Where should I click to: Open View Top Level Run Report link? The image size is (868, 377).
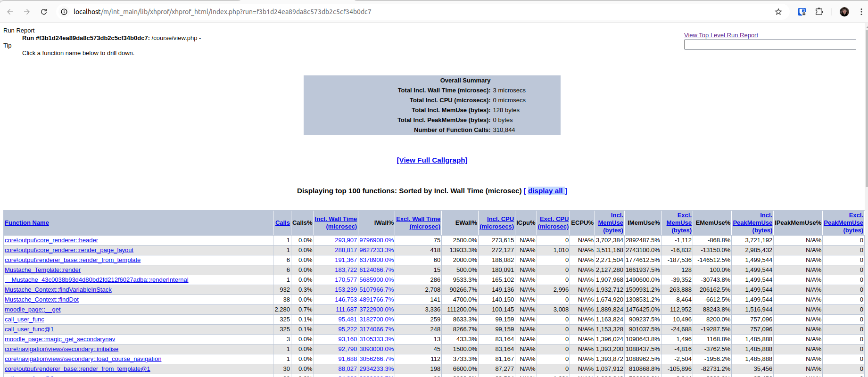pyautogui.click(x=721, y=35)
